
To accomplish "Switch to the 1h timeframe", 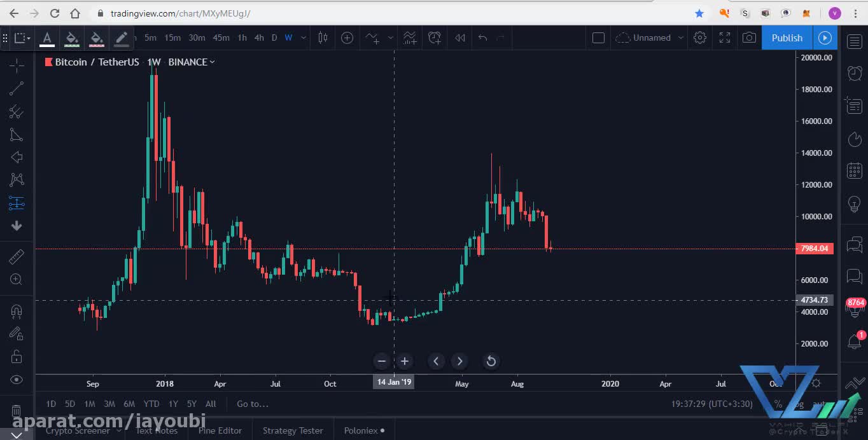I will [x=242, y=38].
